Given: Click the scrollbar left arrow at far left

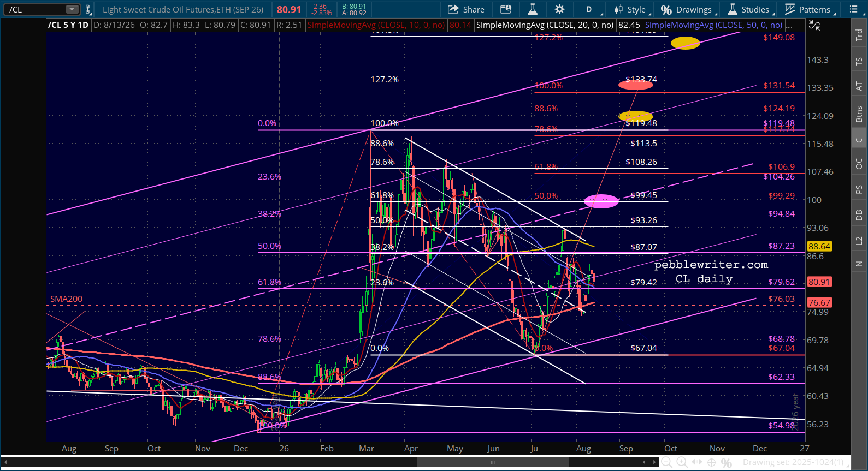Looking at the screenshot, I should 5,462.
